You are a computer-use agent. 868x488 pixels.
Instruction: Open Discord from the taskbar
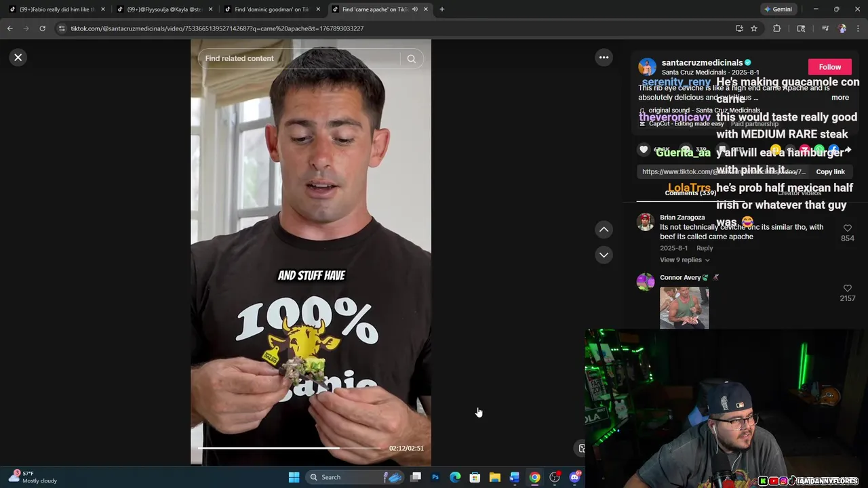tap(574, 477)
